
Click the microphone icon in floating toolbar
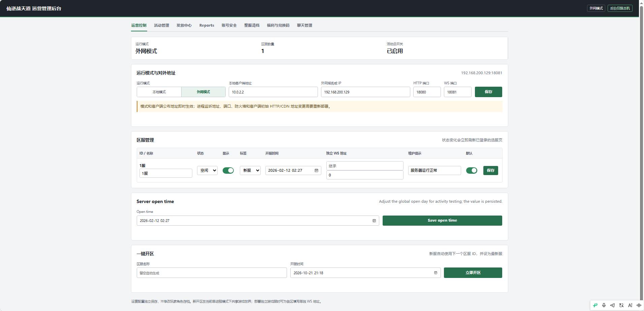[604, 305]
